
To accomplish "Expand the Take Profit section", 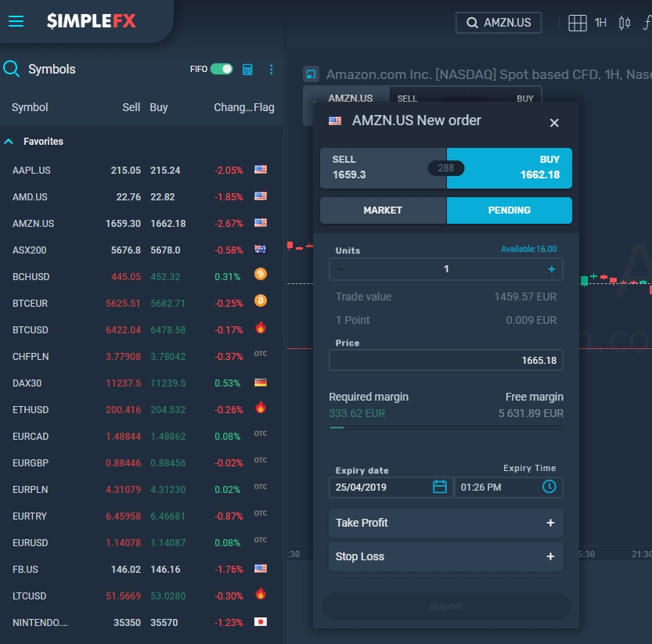I will click(x=445, y=523).
